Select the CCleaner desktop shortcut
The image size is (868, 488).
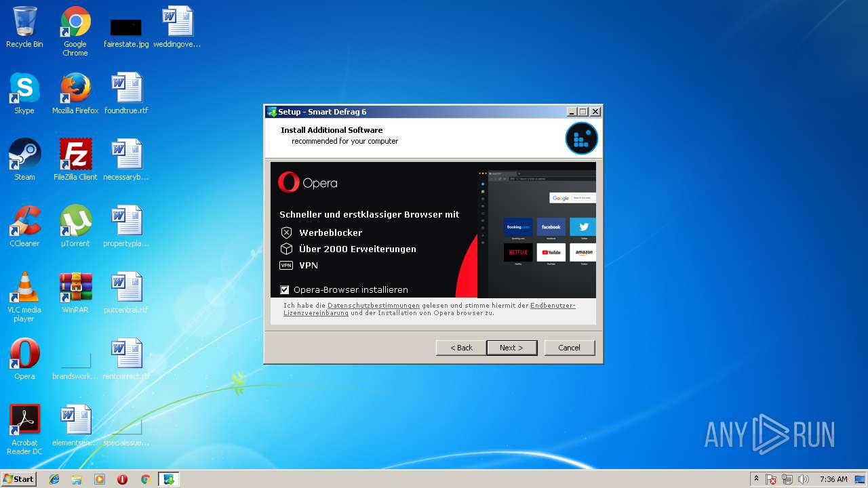[24, 226]
